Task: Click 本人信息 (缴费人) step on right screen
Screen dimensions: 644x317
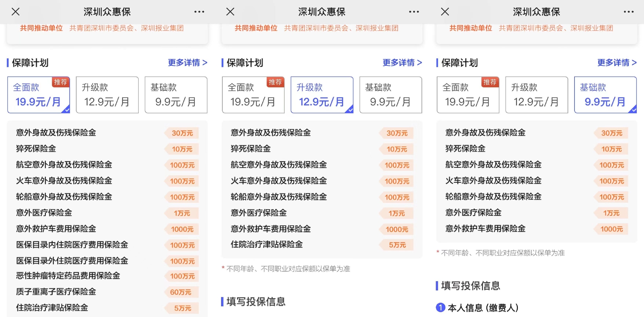Action: tap(477, 308)
